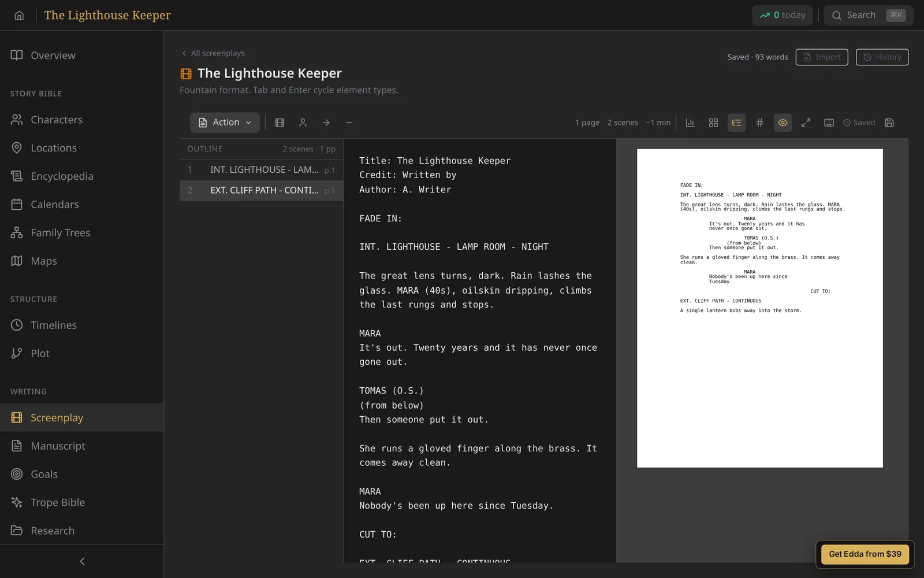Click the dash icon in the screenplay toolbar
This screenshot has height=578, width=924.
pyautogui.click(x=349, y=123)
